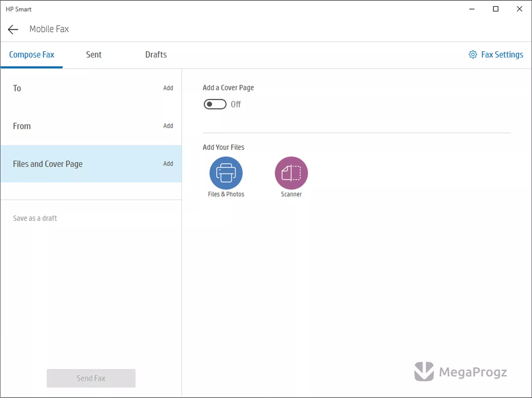Switch to the Drafts tab
Image resolution: width=532 pixels, height=398 pixels.
pyautogui.click(x=156, y=55)
